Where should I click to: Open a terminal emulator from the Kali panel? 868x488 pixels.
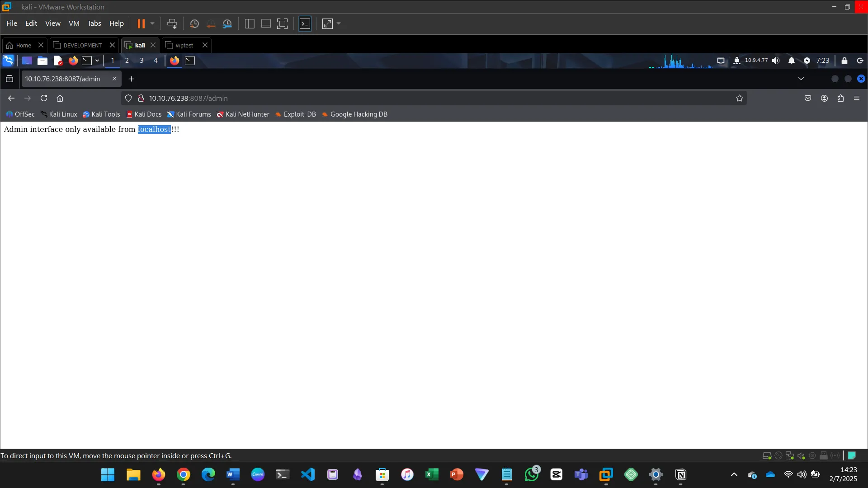click(88, 61)
